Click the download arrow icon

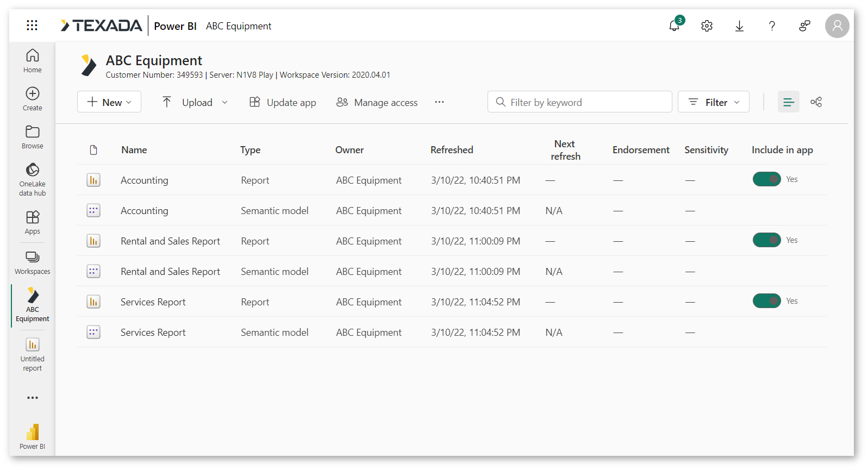click(739, 26)
